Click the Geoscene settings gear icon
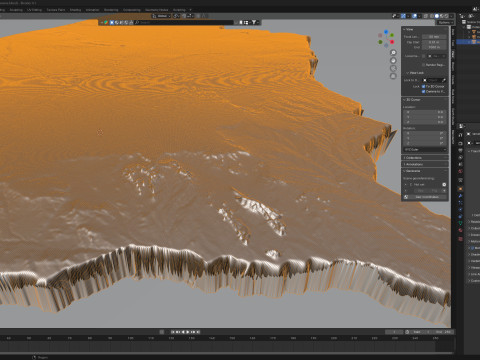The image size is (480, 360). 444,184
